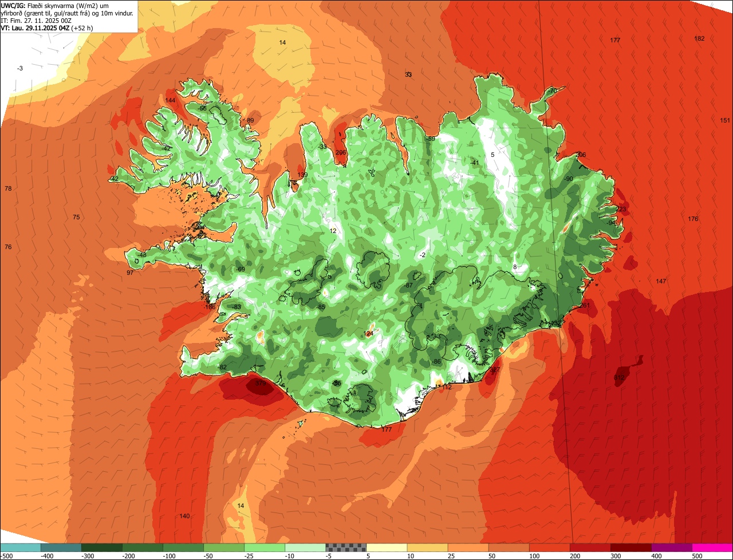The width and height of the screenshot is (733, 560).
Task: Click the checkered -5 to 5 legend swatch
Action: click(x=345, y=547)
